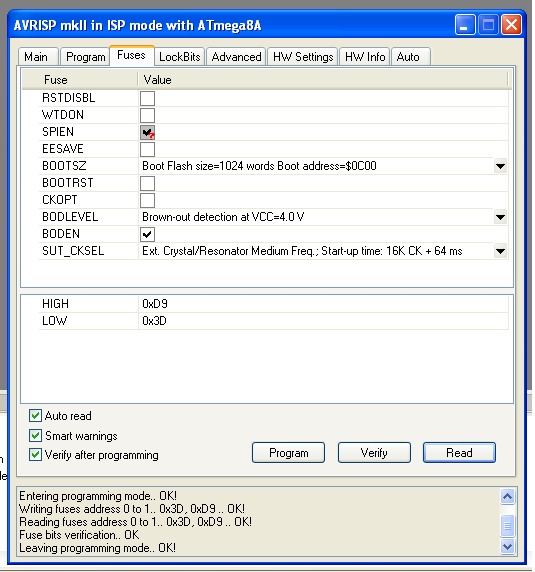This screenshot has height=572, width=535.
Task: Select the Ext. Crystal/Resonator clock value
Action: [302, 251]
